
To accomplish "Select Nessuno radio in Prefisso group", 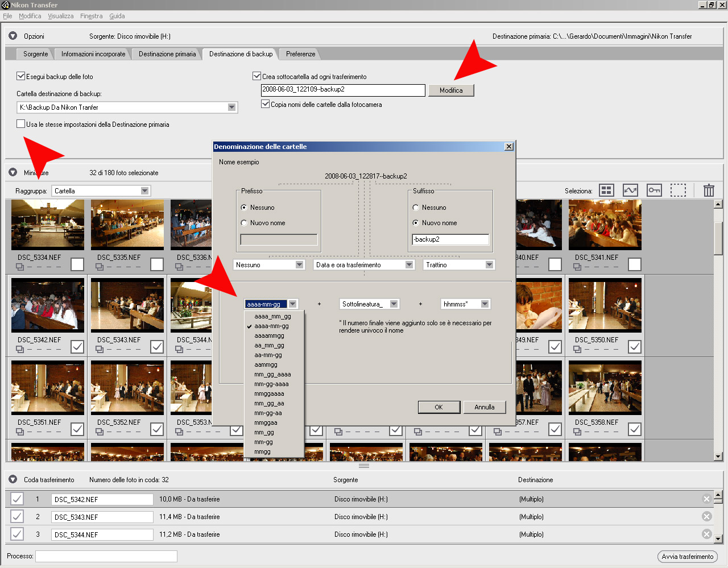I will [x=244, y=208].
